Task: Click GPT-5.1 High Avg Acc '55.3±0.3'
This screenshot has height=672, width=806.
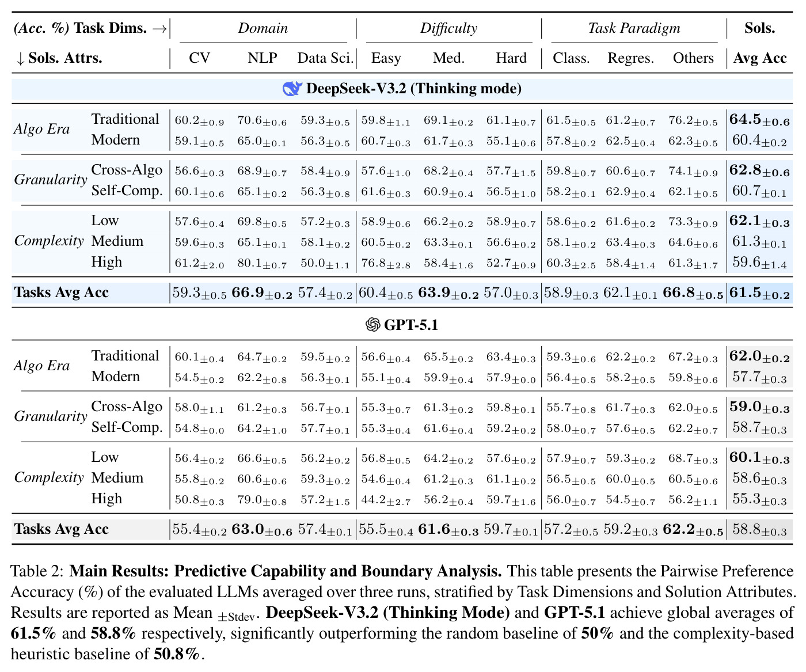Action: (x=759, y=499)
